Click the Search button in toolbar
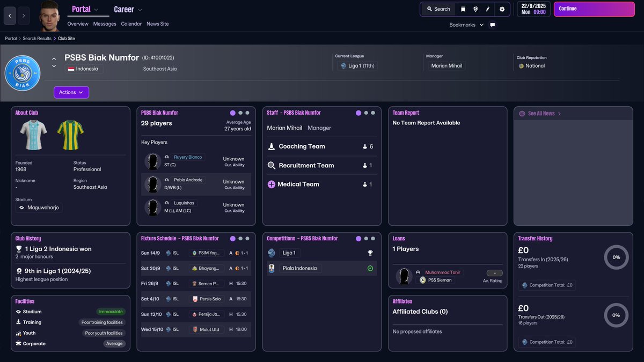644x362 pixels. point(438,9)
